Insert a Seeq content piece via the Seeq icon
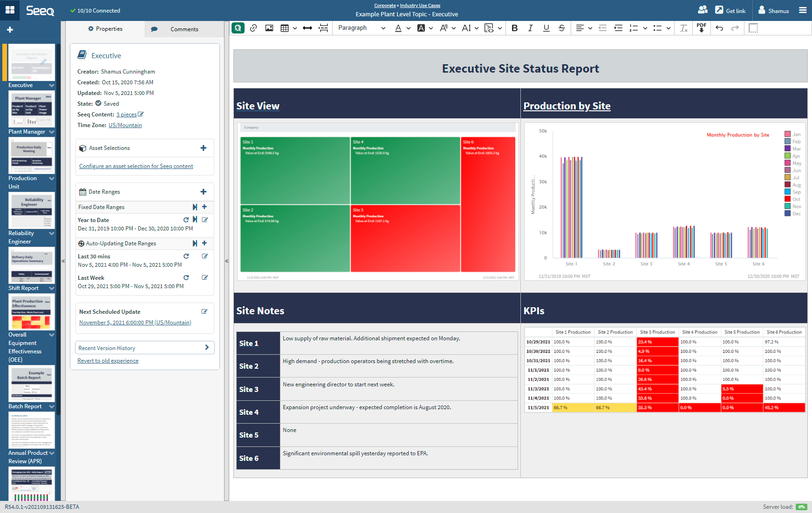This screenshot has height=513, width=812. pyautogui.click(x=238, y=28)
